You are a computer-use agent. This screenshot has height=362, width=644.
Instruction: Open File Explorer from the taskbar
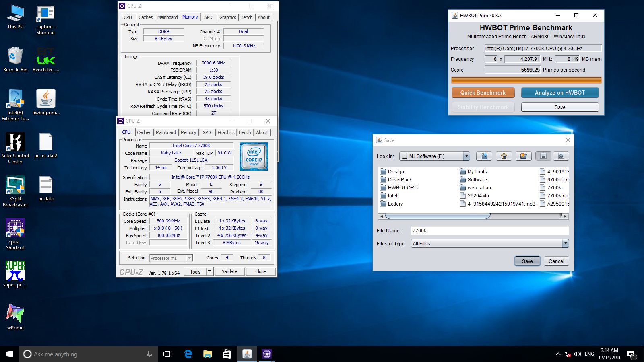208,354
